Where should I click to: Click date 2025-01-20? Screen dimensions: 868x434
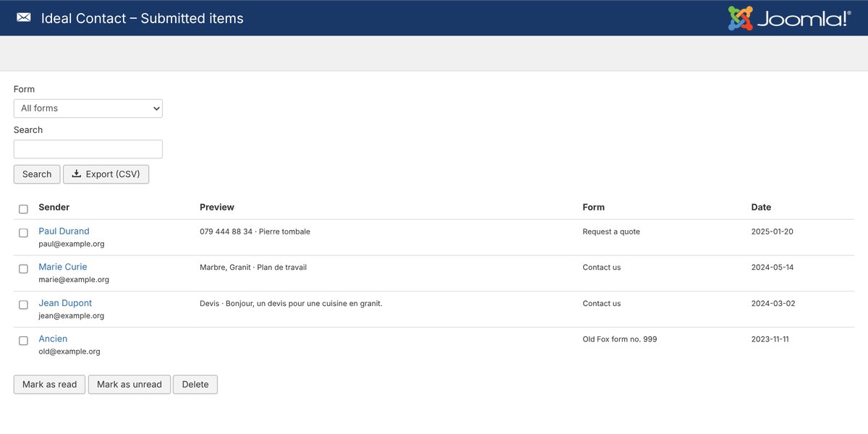(x=773, y=231)
